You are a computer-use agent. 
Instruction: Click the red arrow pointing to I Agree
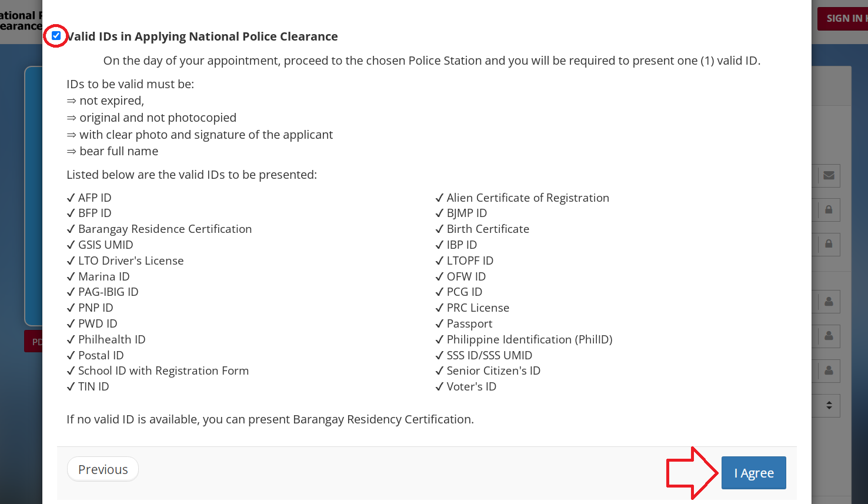click(x=692, y=473)
